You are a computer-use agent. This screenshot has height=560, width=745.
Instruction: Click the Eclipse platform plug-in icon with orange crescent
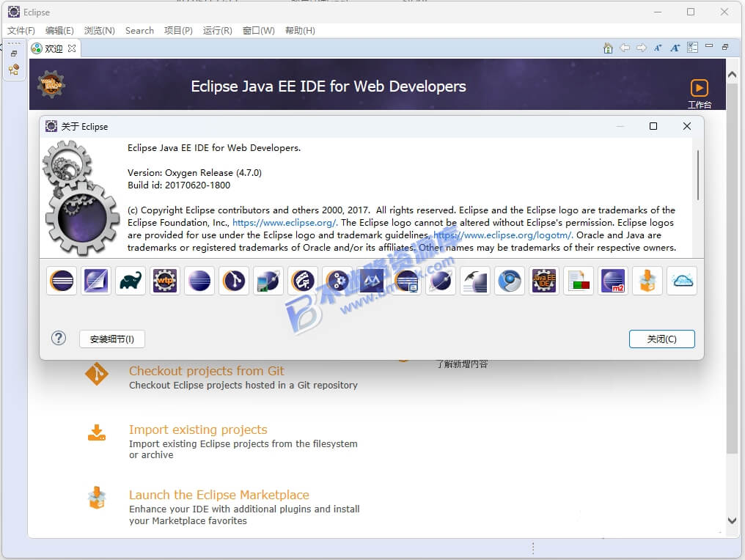point(62,281)
